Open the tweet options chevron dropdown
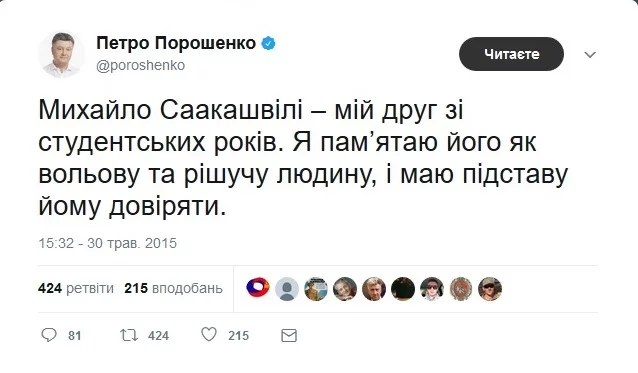Image resolution: width=638 pixels, height=373 pixels. (x=590, y=55)
